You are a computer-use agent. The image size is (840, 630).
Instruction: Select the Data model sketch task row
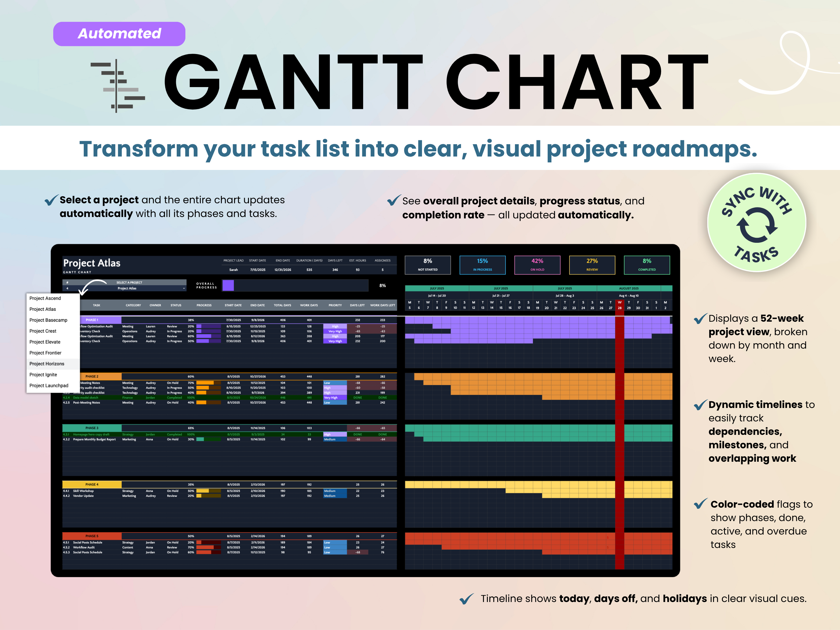point(230,398)
